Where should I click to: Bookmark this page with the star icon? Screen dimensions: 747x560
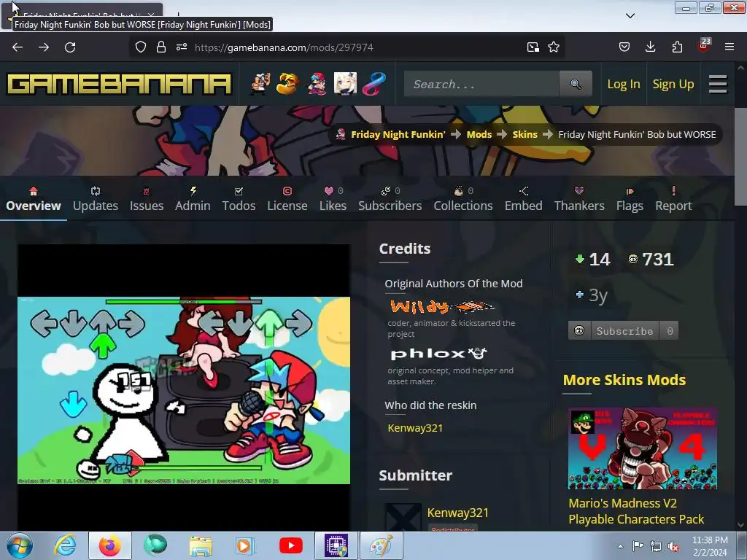554,47
